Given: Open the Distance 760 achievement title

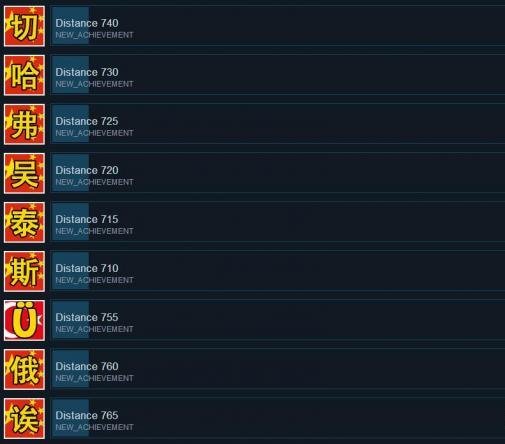Looking at the screenshot, I should (87, 366).
